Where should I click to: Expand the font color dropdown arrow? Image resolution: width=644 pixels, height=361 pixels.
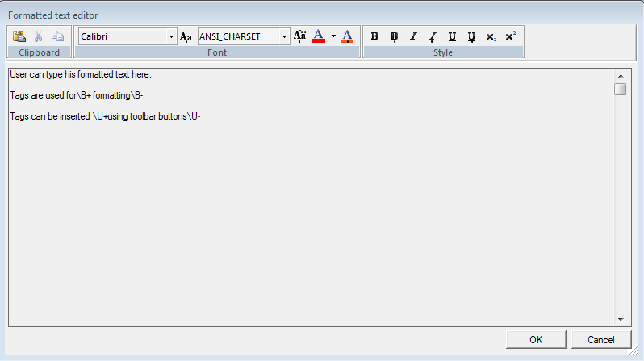coord(332,36)
